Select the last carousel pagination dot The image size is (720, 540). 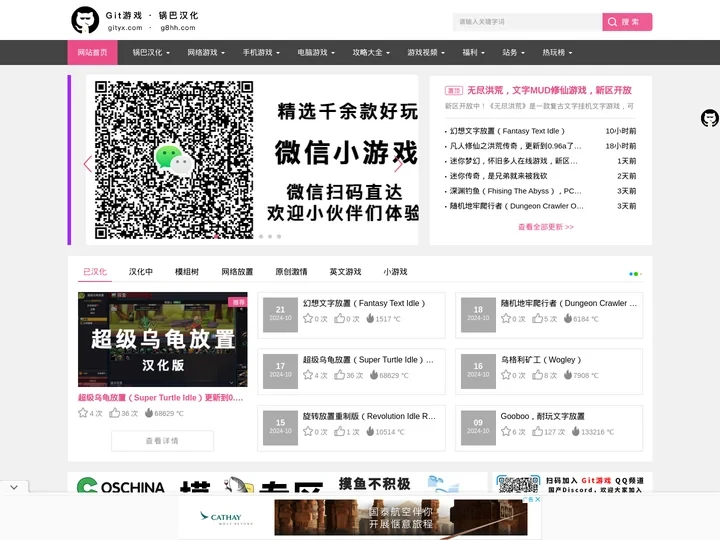point(279,236)
